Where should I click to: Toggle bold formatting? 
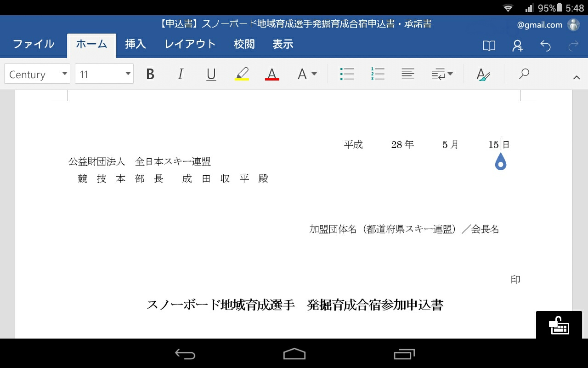coord(150,74)
